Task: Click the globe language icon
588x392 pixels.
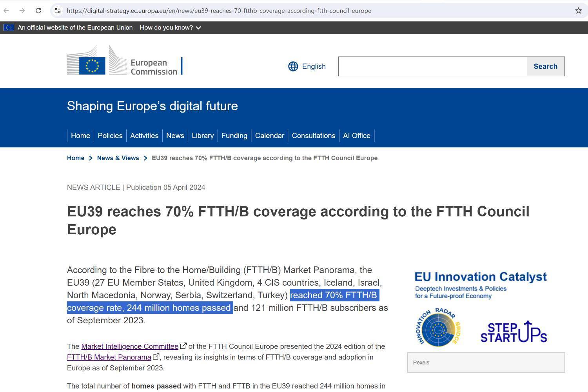Action: point(293,66)
